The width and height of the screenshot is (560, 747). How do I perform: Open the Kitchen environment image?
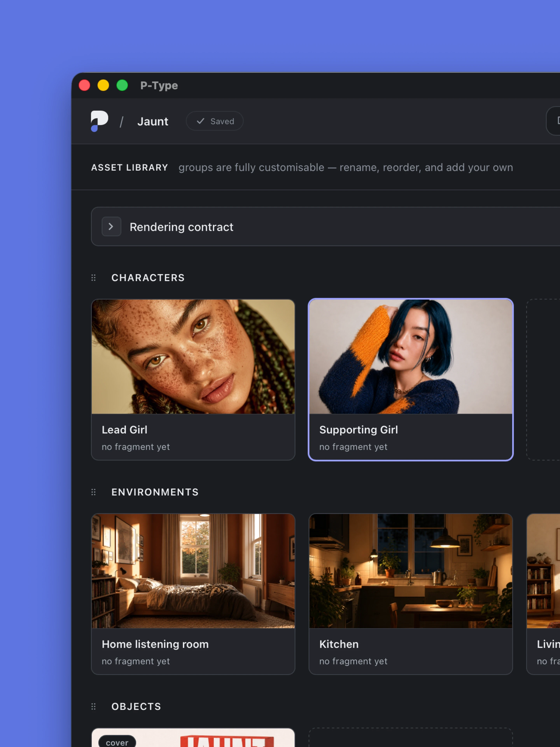click(411, 571)
